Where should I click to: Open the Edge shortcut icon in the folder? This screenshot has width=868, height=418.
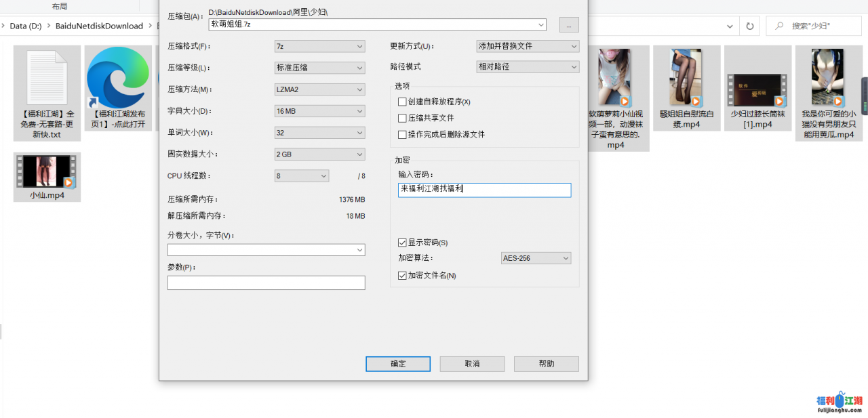tap(118, 77)
